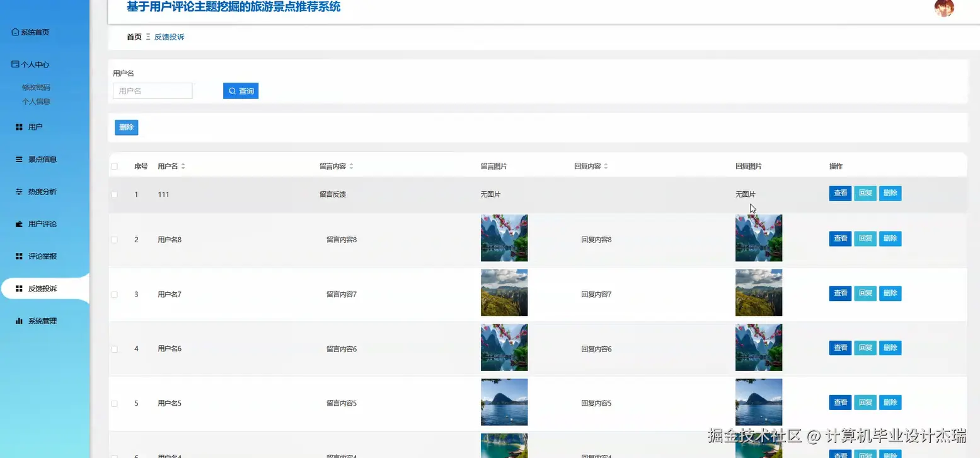The width and height of the screenshot is (980, 458).
Task: Click 回复 button for 用户名7
Action: click(865, 293)
